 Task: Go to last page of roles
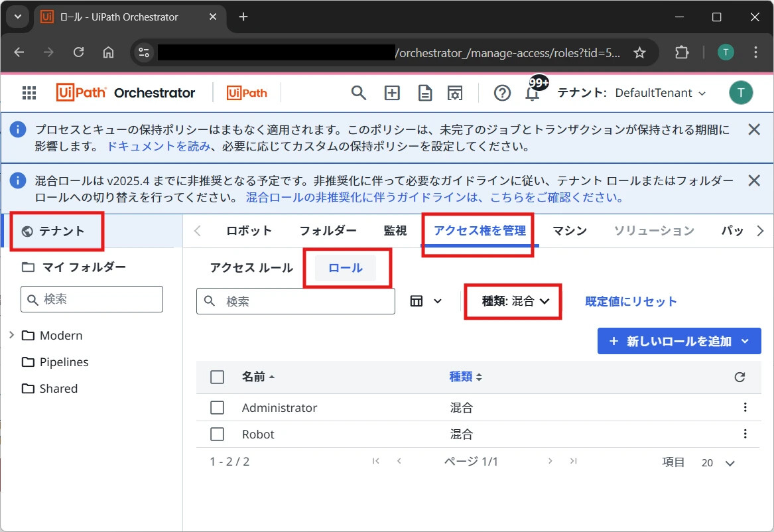[x=573, y=461]
